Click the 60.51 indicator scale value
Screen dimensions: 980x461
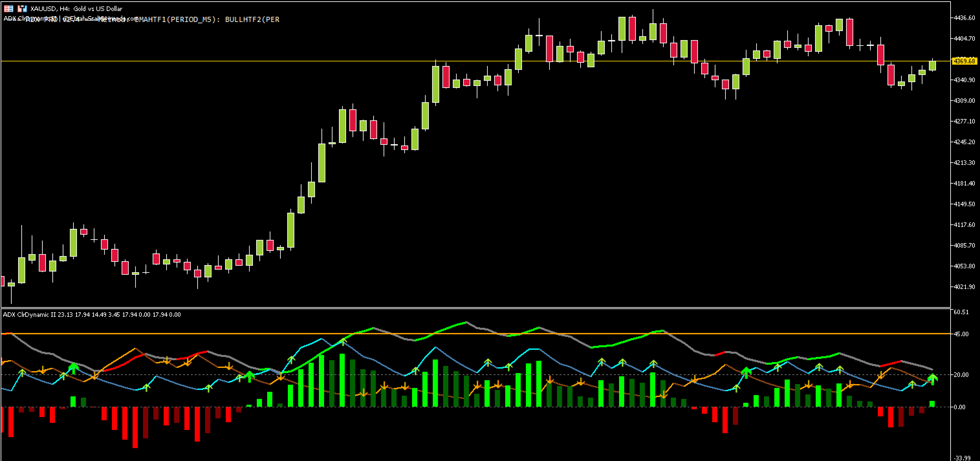click(961, 312)
